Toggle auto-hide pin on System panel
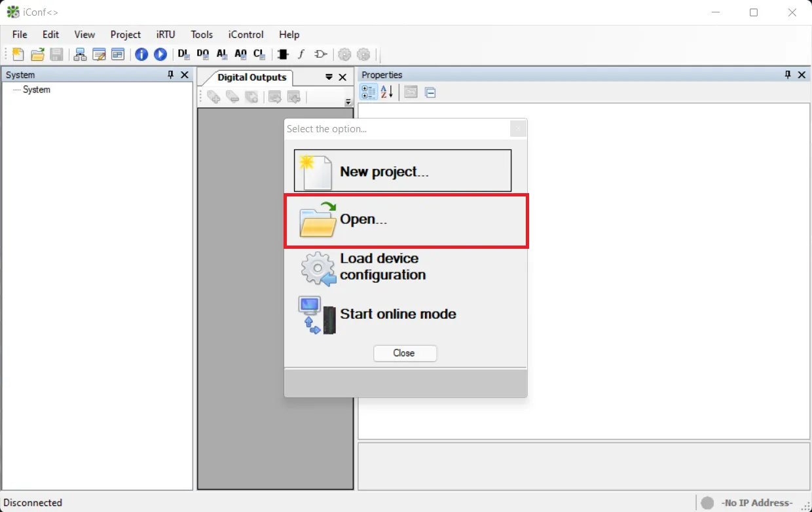Screen dimensions: 812x512 [x=171, y=75]
